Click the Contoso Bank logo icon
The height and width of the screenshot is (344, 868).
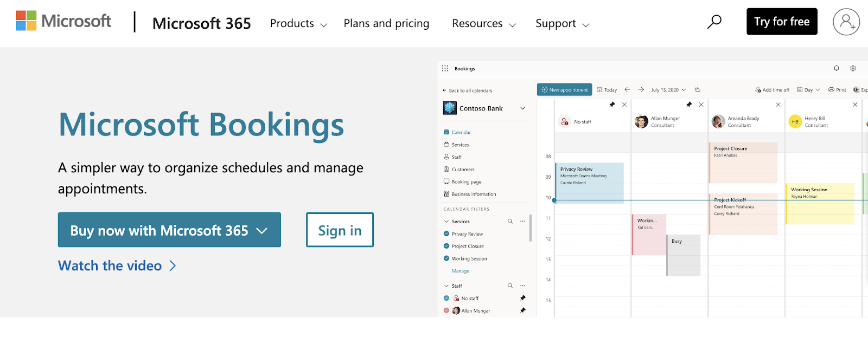[450, 108]
